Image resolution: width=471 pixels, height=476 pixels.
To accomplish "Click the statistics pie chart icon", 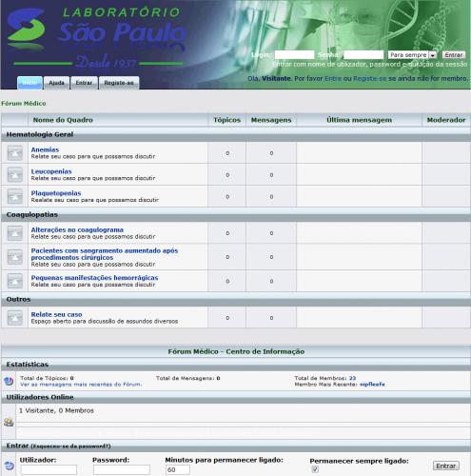I will click(x=9, y=381).
